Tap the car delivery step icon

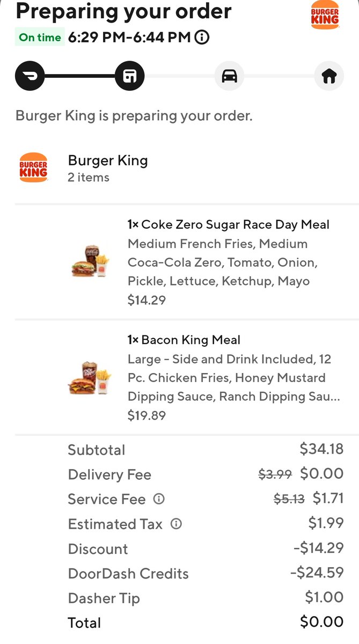click(x=229, y=76)
